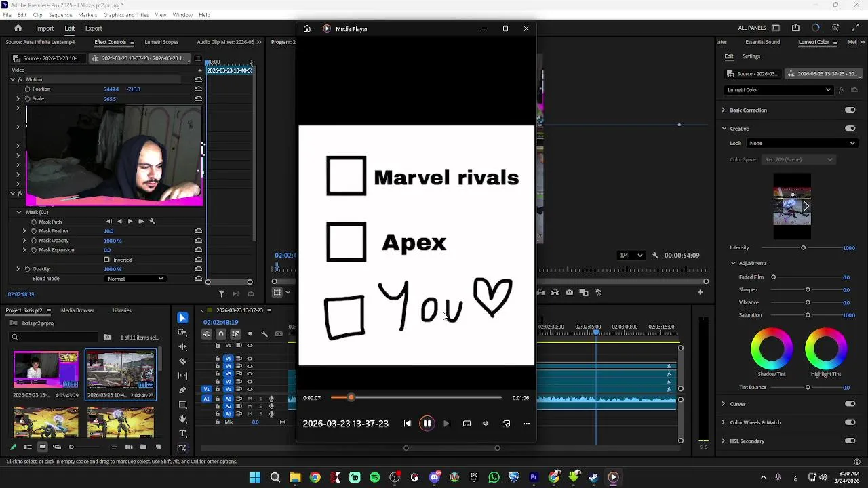Click the export frame camera icon
Screen dimensions: 868x488
point(570,293)
